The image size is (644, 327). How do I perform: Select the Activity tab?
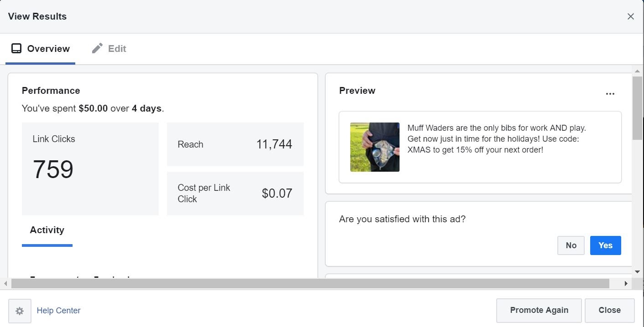pyautogui.click(x=47, y=230)
